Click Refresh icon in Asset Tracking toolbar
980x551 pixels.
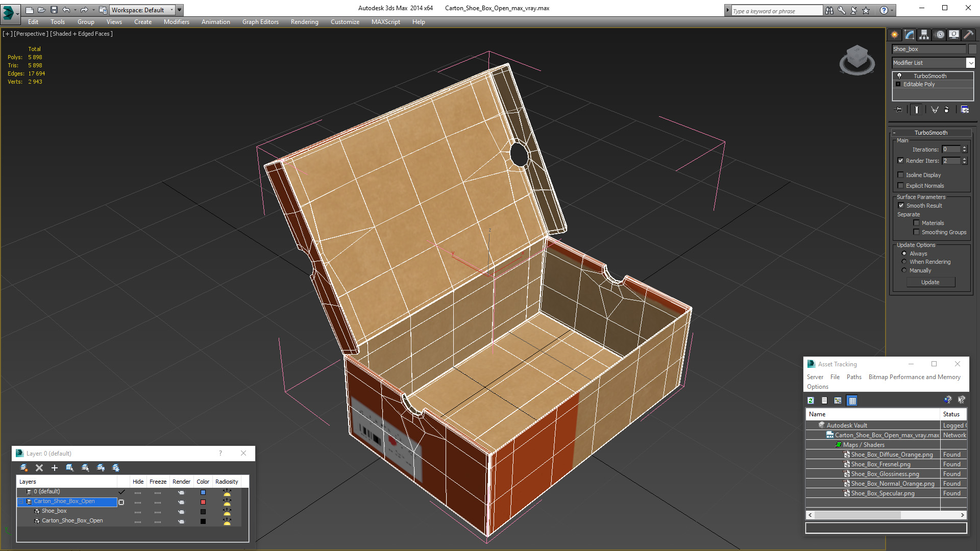(x=811, y=400)
